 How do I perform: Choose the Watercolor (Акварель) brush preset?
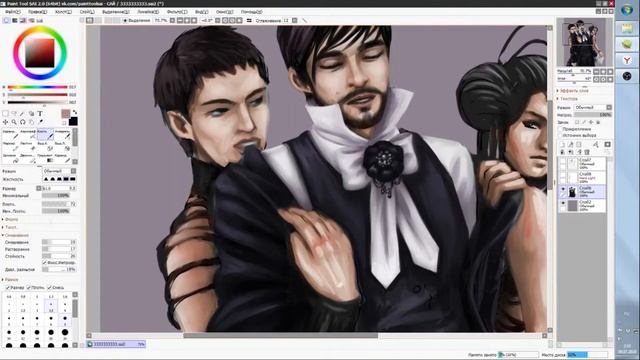point(63,134)
